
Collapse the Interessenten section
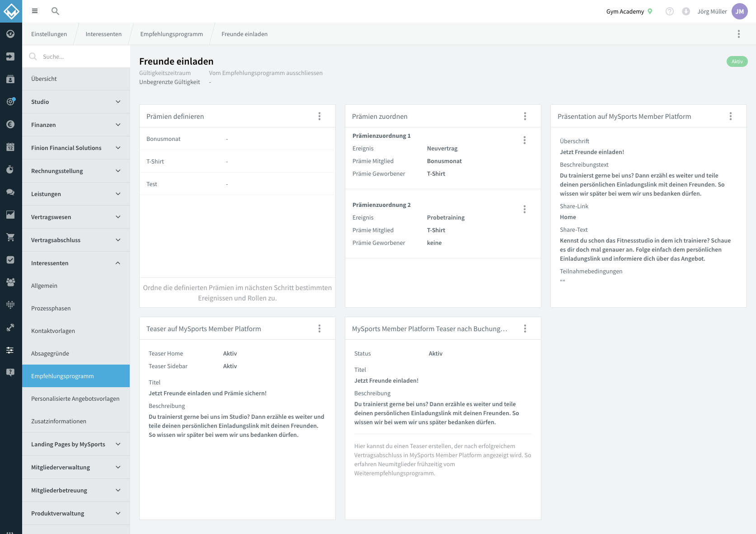pyautogui.click(x=76, y=263)
